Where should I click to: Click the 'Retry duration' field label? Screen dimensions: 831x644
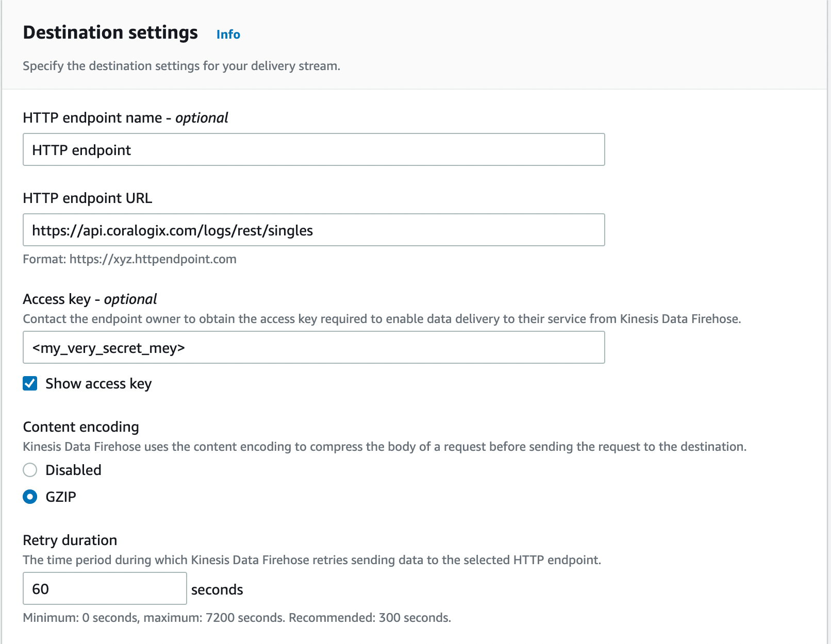[70, 540]
